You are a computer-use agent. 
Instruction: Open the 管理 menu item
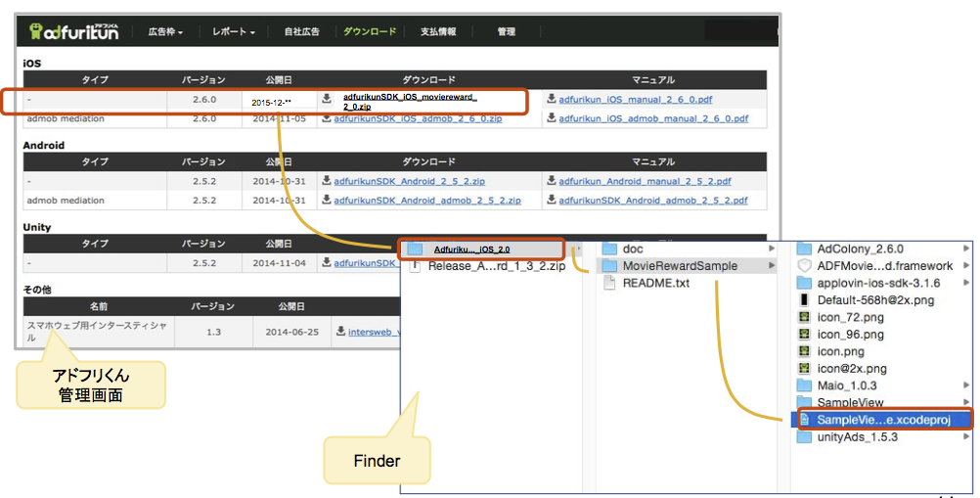click(x=507, y=31)
